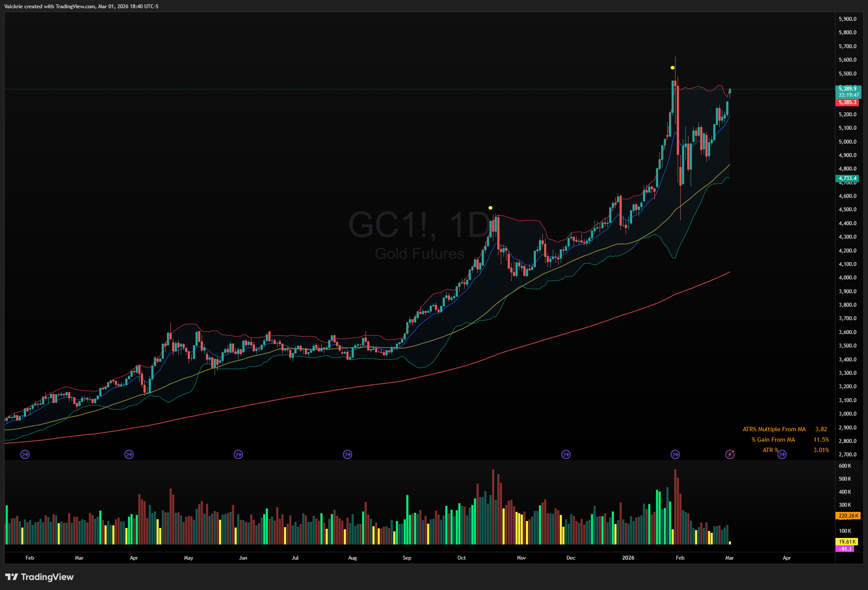Click the yellow dot above the October high

pyautogui.click(x=490, y=208)
